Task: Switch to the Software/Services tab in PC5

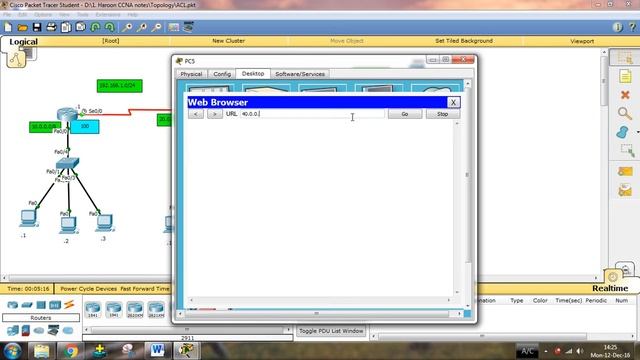Action: tap(300, 74)
